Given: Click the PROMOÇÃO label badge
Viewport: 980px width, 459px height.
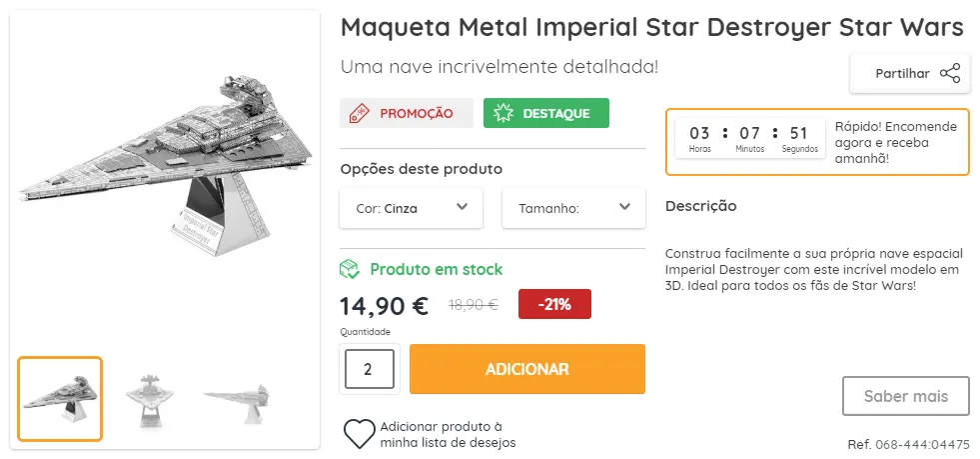Looking at the screenshot, I should 407,114.
